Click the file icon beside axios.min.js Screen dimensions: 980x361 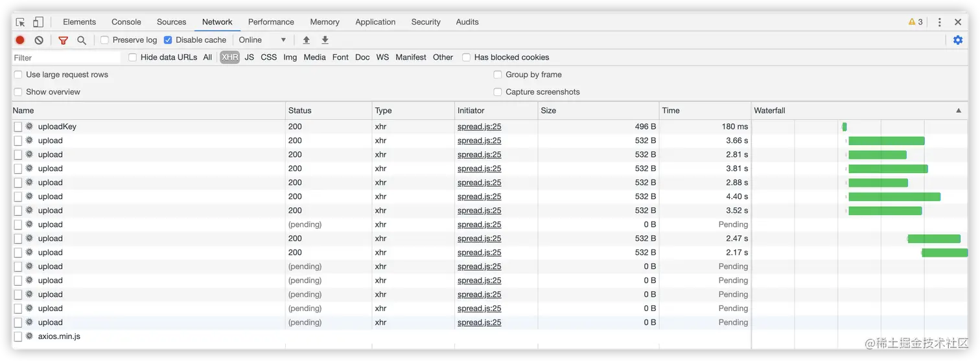click(x=18, y=336)
